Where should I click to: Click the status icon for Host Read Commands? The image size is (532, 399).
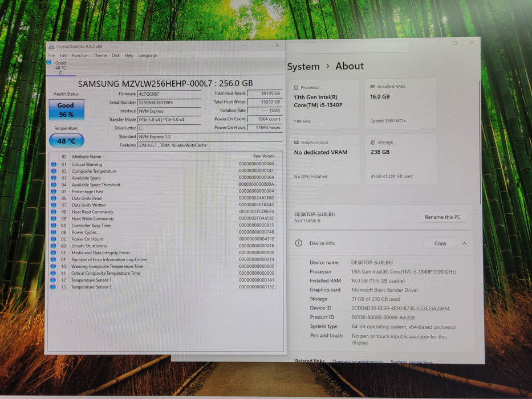click(54, 211)
